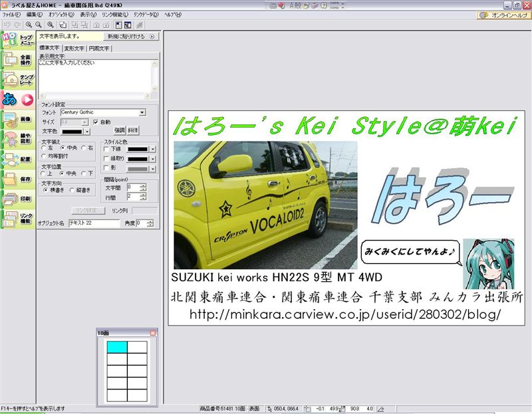Open the 下線 underline color dropdown arrow
532x414 pixels.
click(153, 149)
